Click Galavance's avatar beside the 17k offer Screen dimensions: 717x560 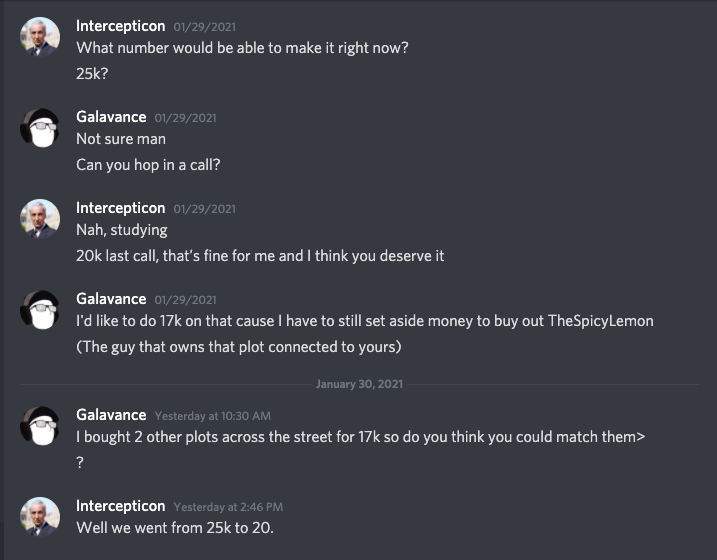click(40, 310)
